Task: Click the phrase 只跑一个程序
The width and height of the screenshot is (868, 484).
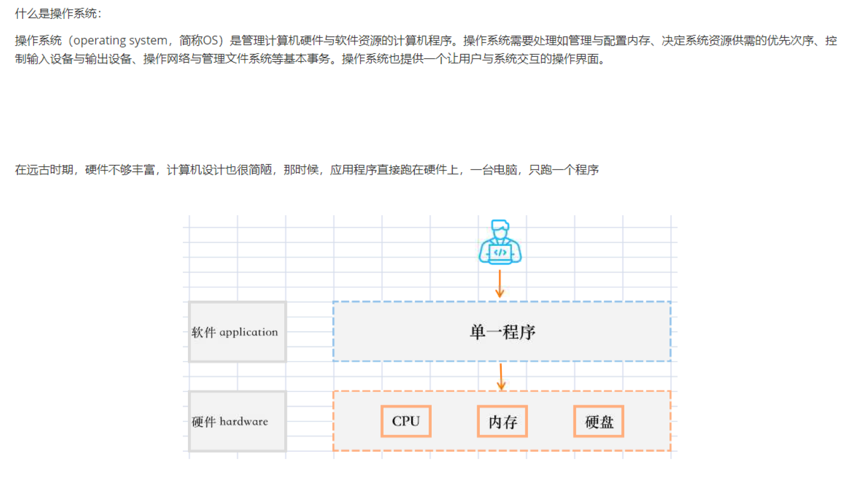Action: [564, 170]
